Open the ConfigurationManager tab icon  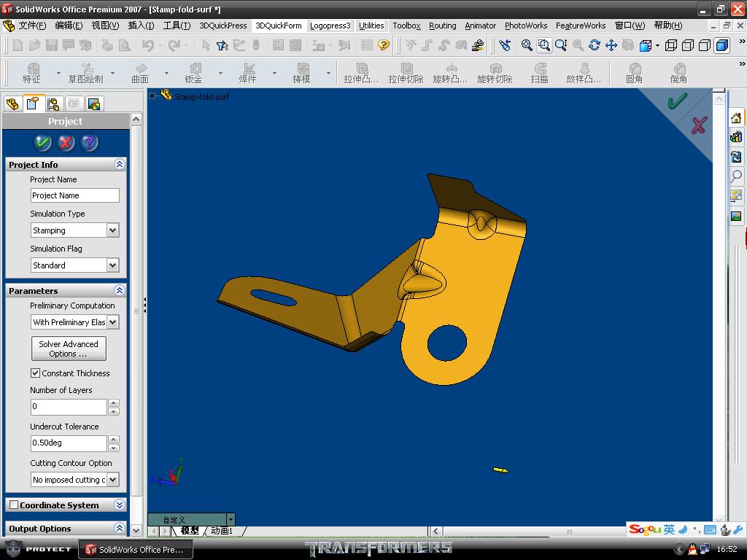pyautogui.click(x=53, y=104)
